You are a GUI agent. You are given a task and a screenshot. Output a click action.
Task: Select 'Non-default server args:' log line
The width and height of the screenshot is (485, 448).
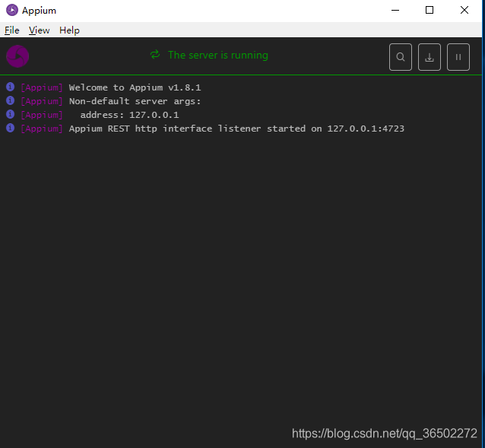click(135, 101)
